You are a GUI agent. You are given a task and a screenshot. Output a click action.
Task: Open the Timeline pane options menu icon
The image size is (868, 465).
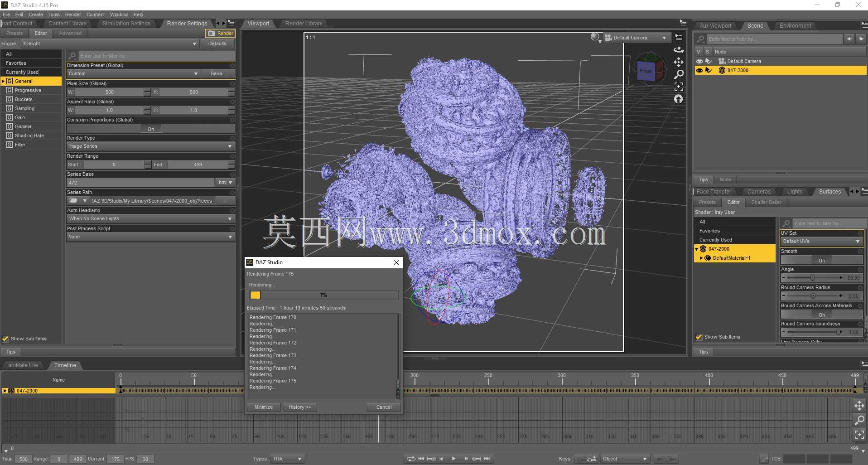864,364
